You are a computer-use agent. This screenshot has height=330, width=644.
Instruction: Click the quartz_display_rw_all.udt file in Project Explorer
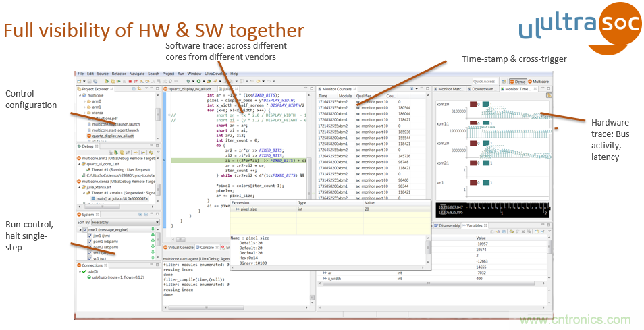click(x=112, y=136)
